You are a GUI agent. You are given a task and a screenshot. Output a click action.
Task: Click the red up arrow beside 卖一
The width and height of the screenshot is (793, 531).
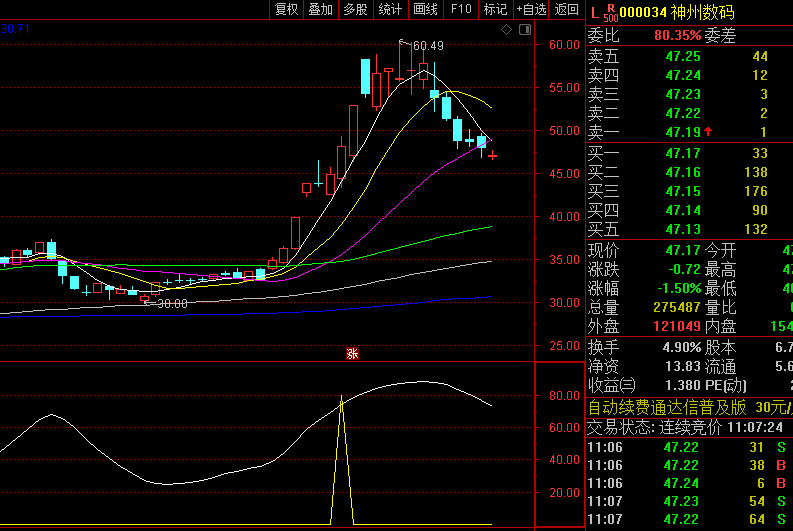[x=709, y=132]
